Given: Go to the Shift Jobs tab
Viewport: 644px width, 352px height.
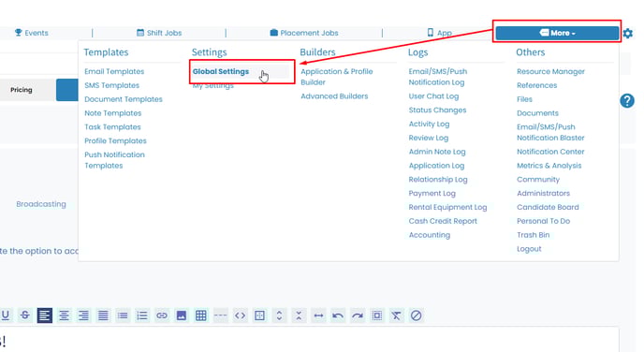Looking at the screenshot, I should pyautogui.click(x=159, y=33).
